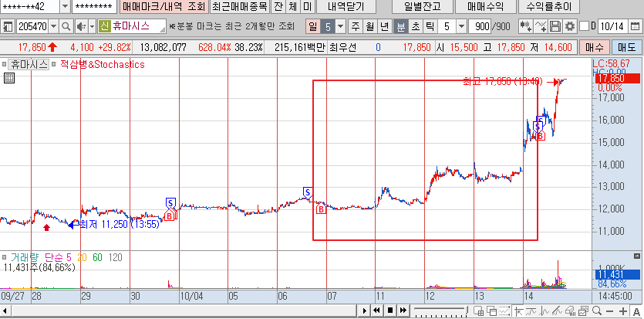
Task: Open chart settings gear icon
Action: (x=569, y=27)
